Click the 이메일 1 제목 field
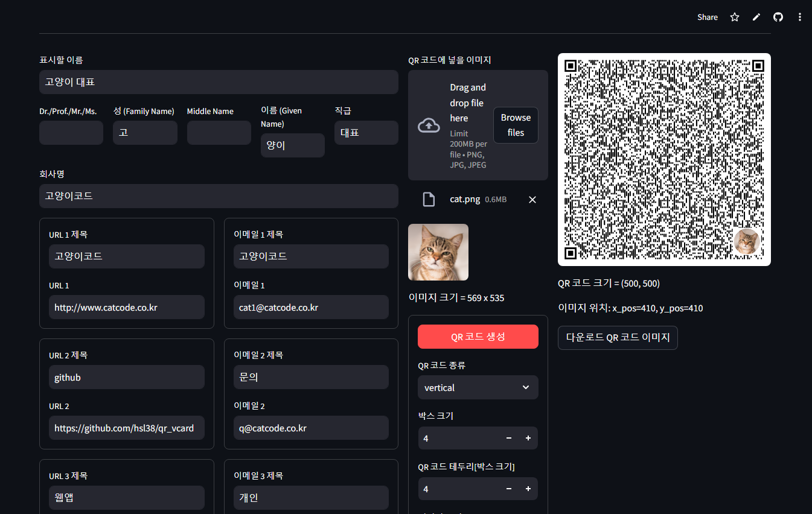The width and height of the screenshot is (812, 514). (311, 256)
